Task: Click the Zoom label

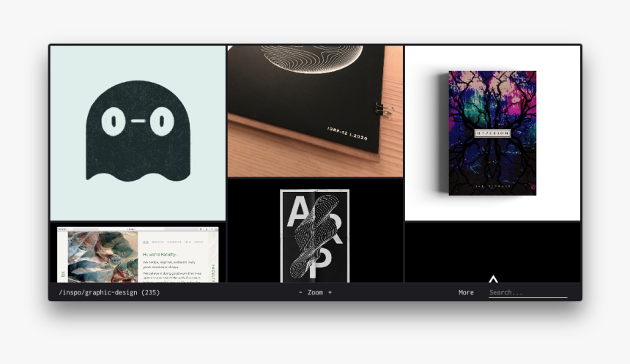Action: click(316, 292)
